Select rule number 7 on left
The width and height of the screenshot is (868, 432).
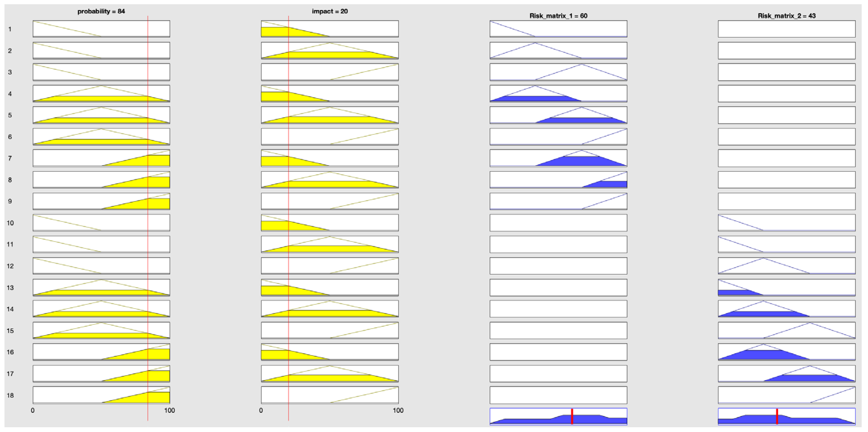[10, 158]
